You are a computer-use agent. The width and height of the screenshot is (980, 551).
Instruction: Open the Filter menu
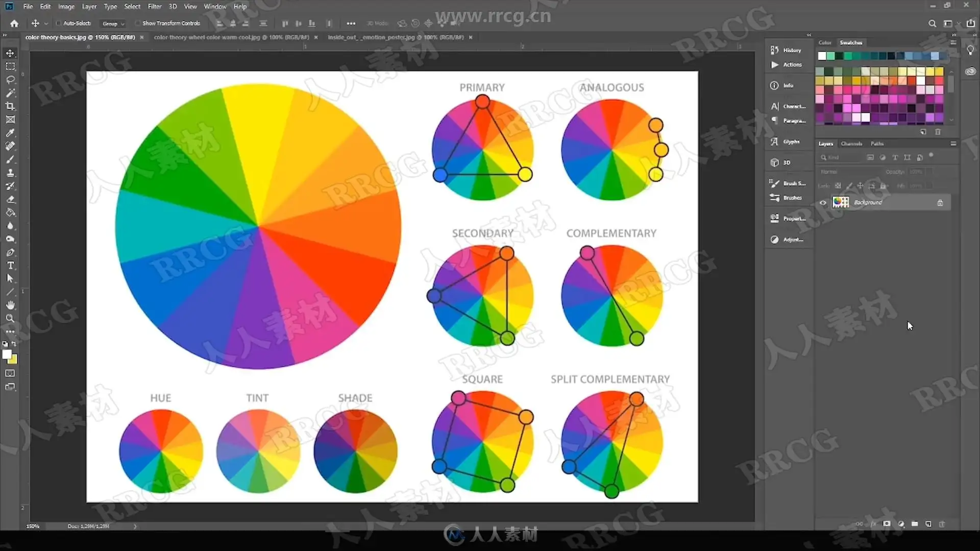pos(154,7)
